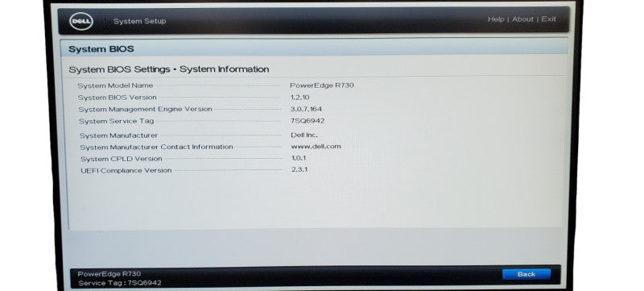Image resolution: width=644 pixels, height=291 pixels.
Task: Open the Help link
Action: (496, 19)
